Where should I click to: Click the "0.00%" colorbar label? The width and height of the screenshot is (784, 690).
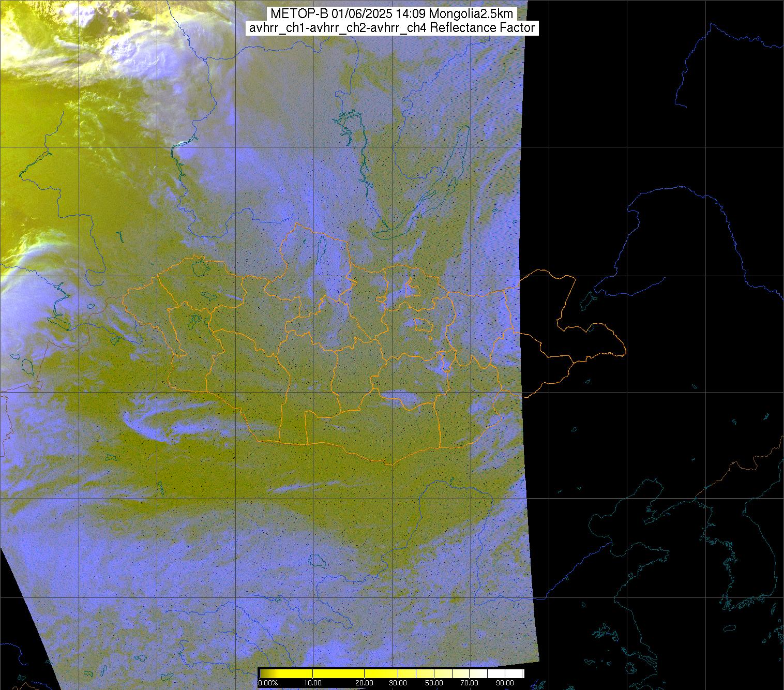pos(268,683)
